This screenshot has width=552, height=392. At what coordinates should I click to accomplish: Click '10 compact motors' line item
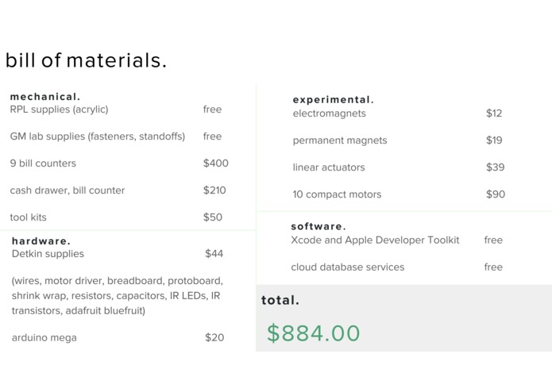click(337, 194)
